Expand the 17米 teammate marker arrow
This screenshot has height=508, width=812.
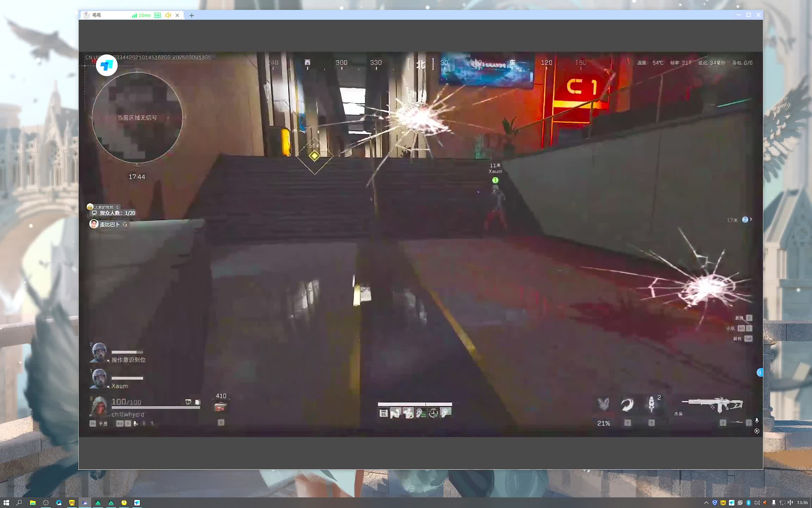tap(751, 219)
